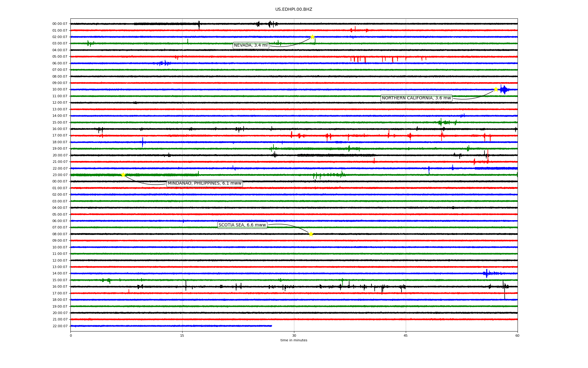Click the "NORTHERN CALIFORNIA, 3.6 mw" annotation label
Viewport: 588px width, 368px height.
[417, 98]
